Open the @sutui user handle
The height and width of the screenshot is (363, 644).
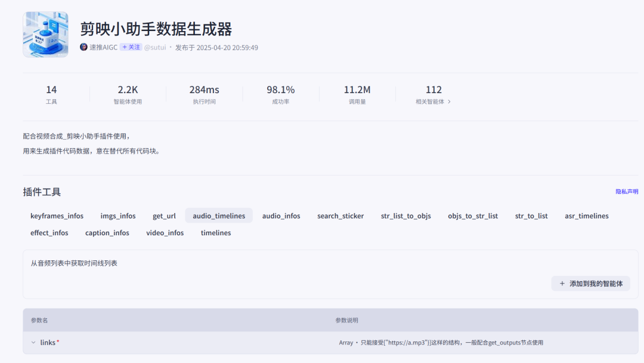[x=155, y=47]
